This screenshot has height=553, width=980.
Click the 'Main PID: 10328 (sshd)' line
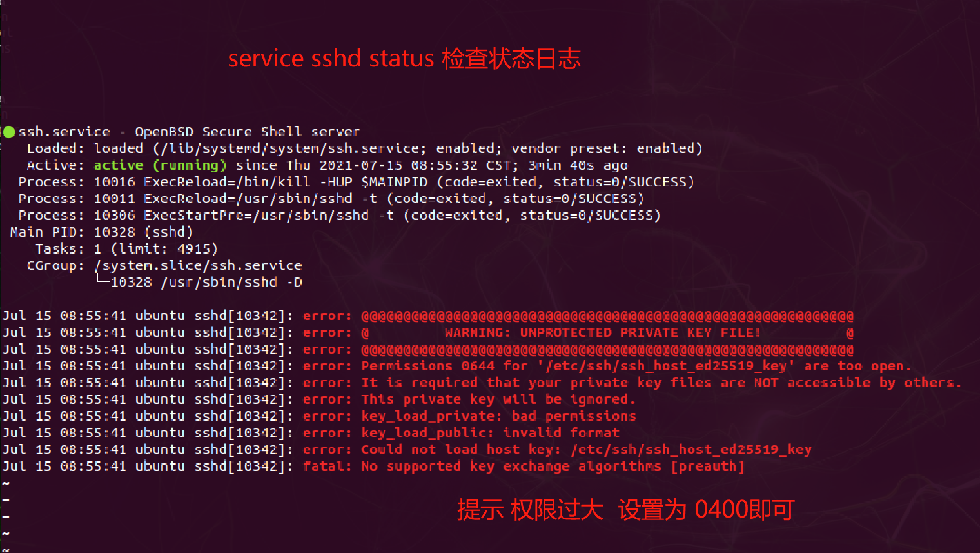101,232
